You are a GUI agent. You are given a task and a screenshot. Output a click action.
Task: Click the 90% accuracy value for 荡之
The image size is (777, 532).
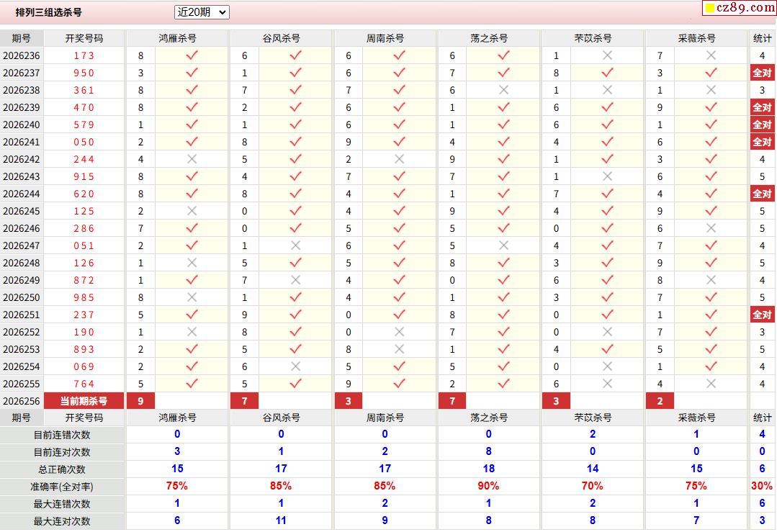point(488,486)
